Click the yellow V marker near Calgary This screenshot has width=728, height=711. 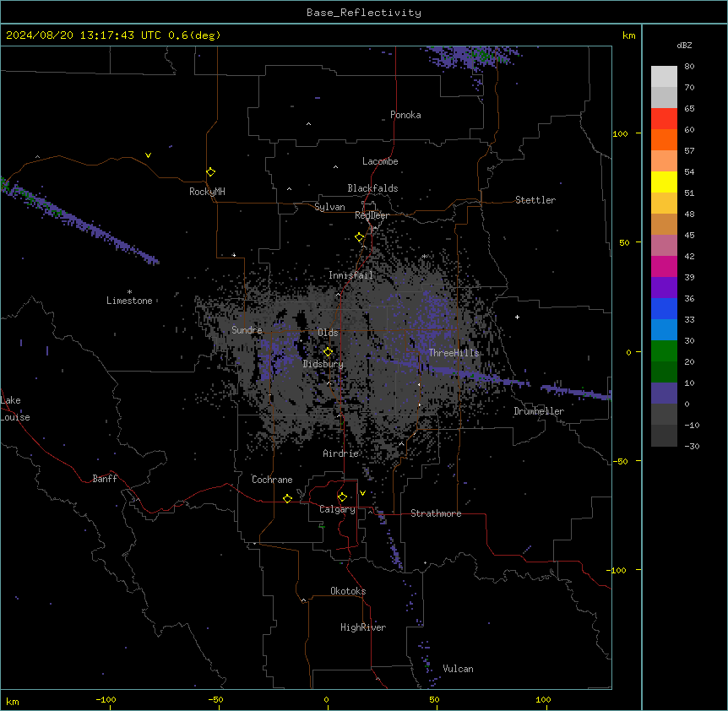362,493
